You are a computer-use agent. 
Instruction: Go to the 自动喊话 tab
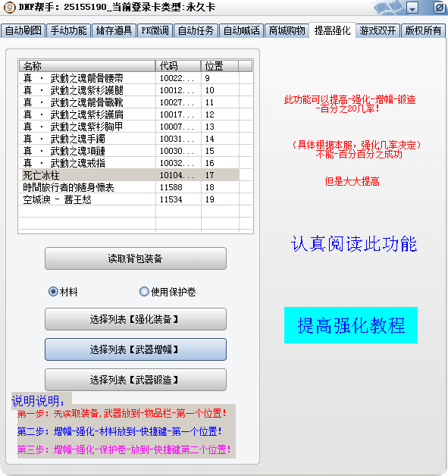[241, 30]
